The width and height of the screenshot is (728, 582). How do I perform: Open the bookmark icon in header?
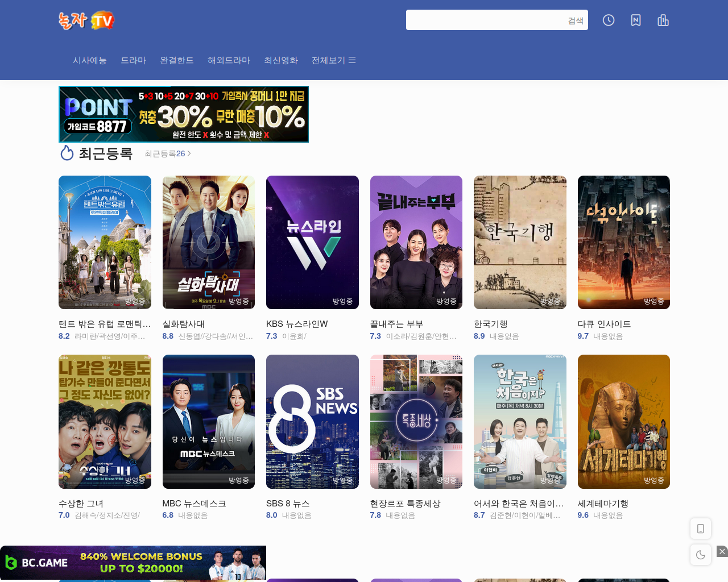pos(636,20)
